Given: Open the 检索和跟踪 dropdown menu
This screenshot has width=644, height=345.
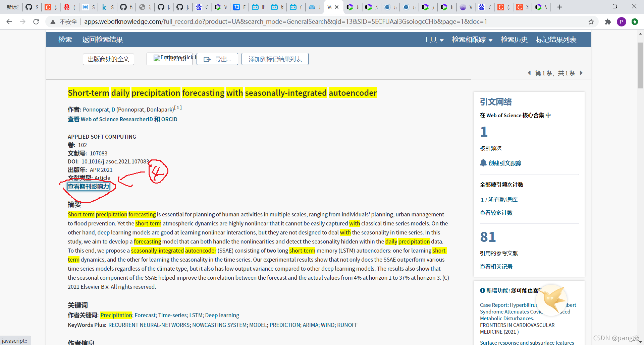Looking at the screenshot, I should (472, 40).
